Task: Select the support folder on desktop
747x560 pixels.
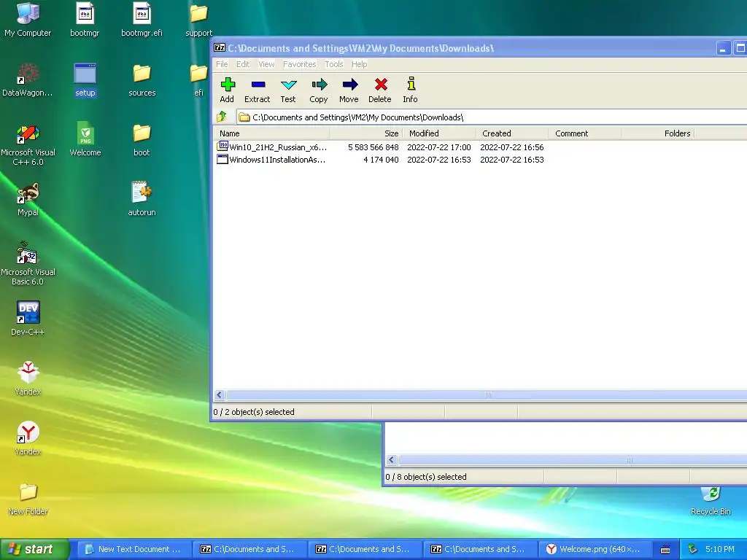Action: [198, 20]
